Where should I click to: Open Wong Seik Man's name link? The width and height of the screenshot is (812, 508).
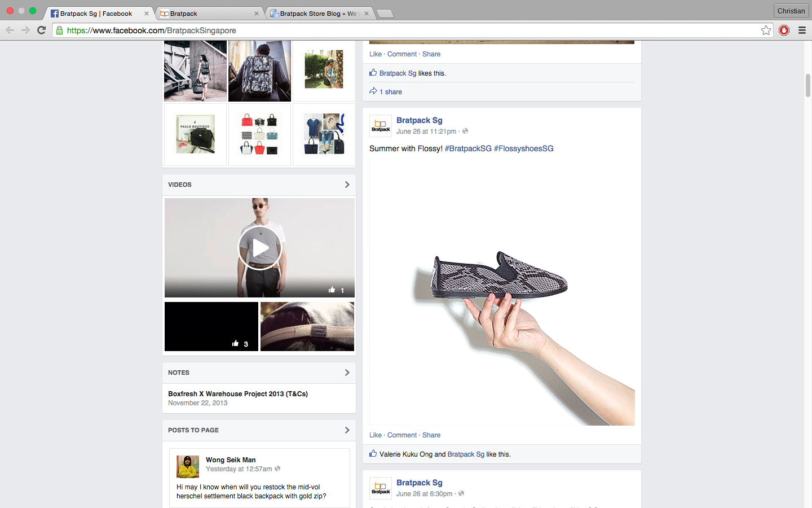(x=231, y=460)
